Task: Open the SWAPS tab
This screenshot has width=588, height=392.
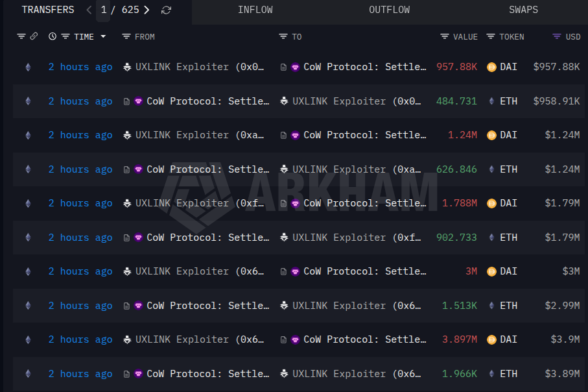Action: [x=523, y=10]
